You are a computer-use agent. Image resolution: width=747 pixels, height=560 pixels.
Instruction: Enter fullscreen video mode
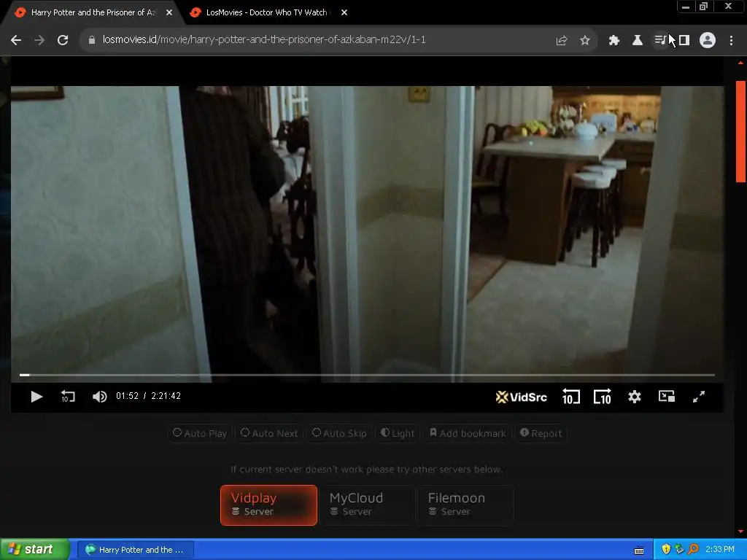tap(698, 396)
